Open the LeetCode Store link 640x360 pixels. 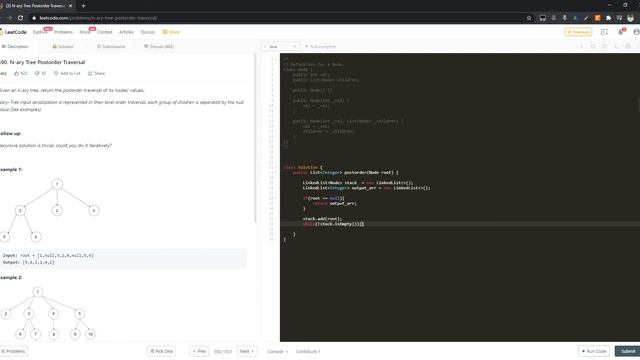tap(171, 32)
